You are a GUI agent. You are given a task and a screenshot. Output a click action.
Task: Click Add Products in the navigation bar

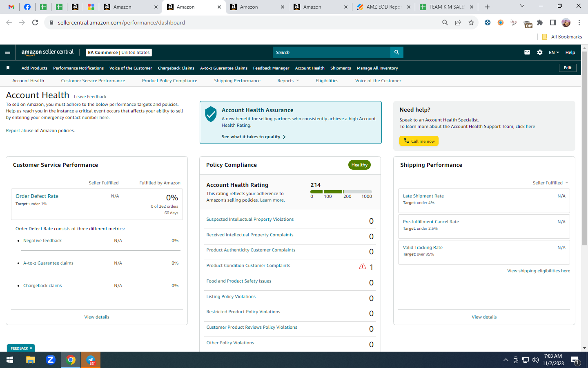pos(34,68)
